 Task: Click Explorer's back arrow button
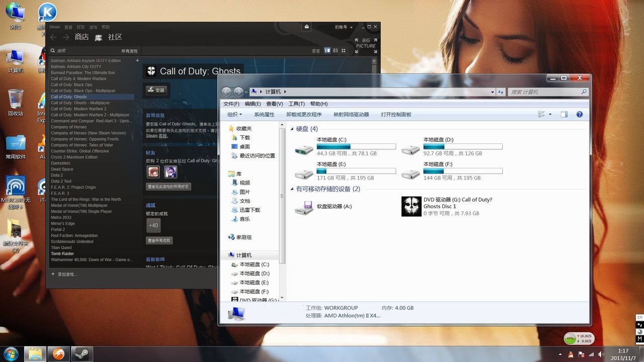226,92
